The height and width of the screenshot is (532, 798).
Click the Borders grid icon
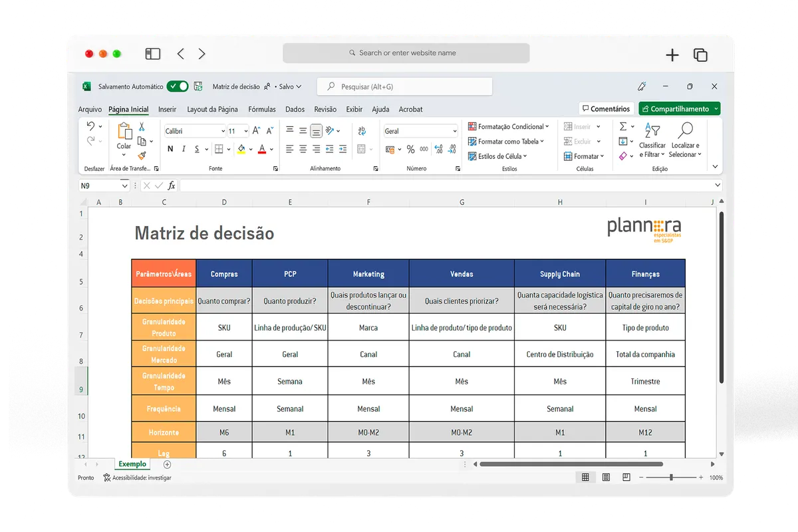point(219,149)
